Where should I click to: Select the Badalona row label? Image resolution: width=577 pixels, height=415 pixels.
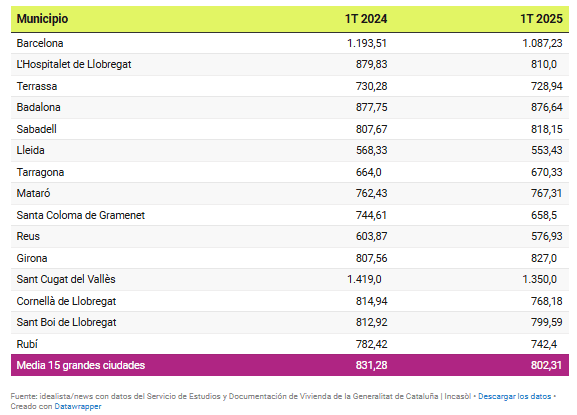click(38, 107)
